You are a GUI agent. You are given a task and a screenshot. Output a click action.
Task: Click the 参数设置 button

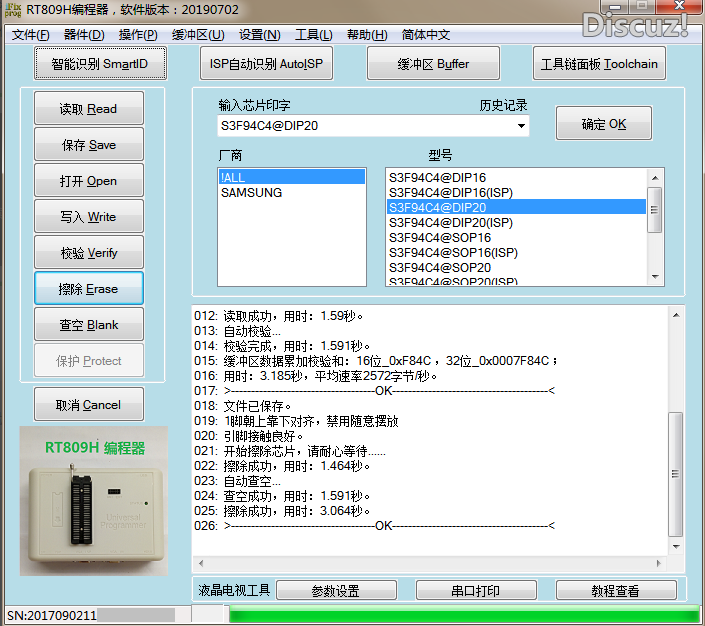coord(336,590)
